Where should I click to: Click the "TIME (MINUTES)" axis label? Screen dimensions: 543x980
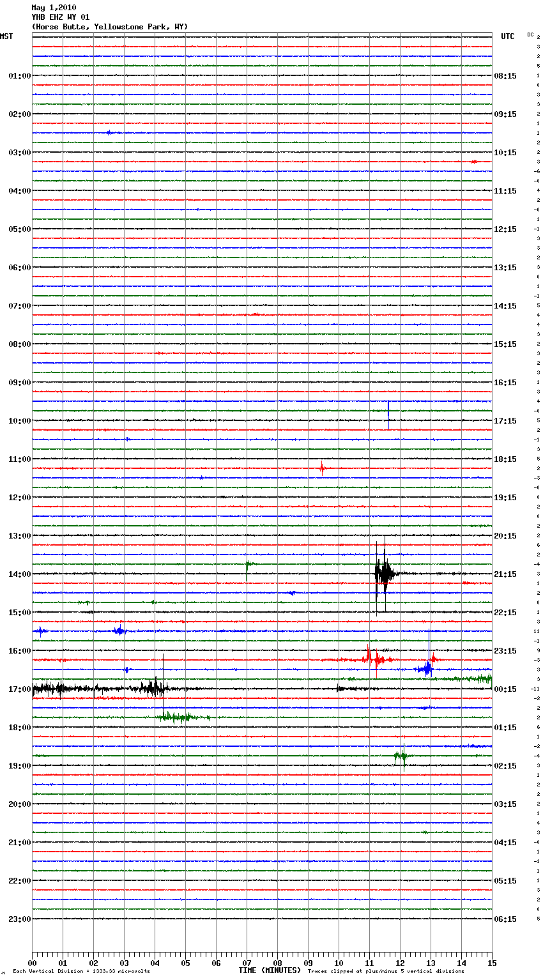[x=270, y=970]
